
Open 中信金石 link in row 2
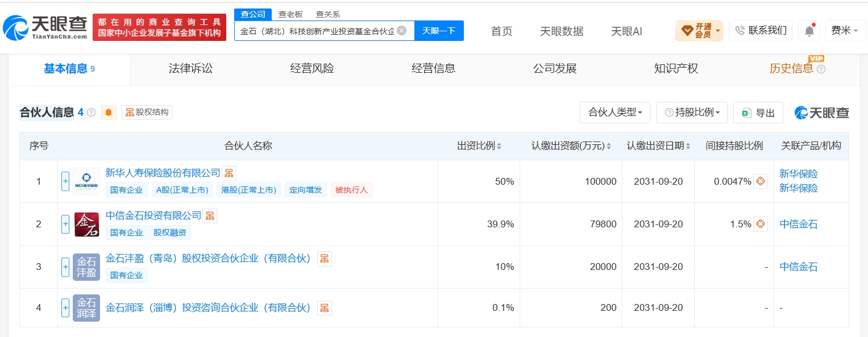click(x=798, y=224)
